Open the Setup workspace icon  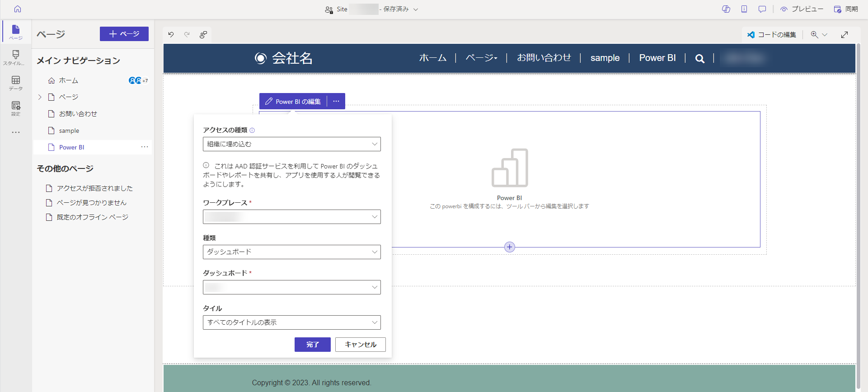[x=16, y=108]
